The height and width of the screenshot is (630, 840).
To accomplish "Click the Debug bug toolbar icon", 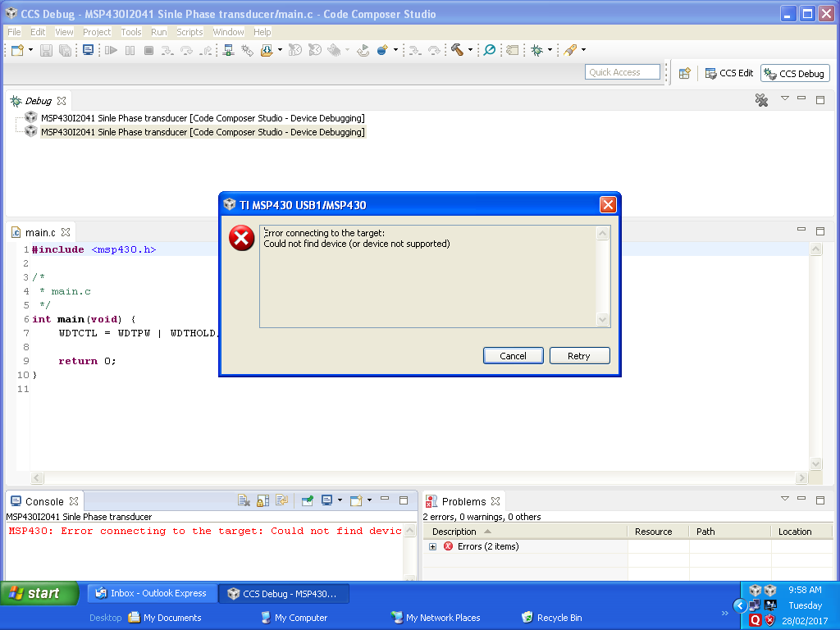I will point(536,50).
